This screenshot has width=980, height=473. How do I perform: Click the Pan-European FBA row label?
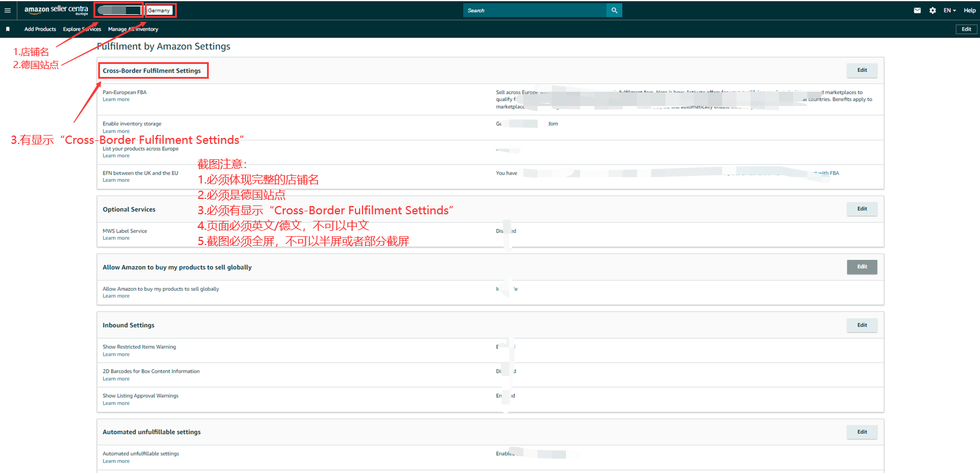pyautogui.click(x=125, y=92)
